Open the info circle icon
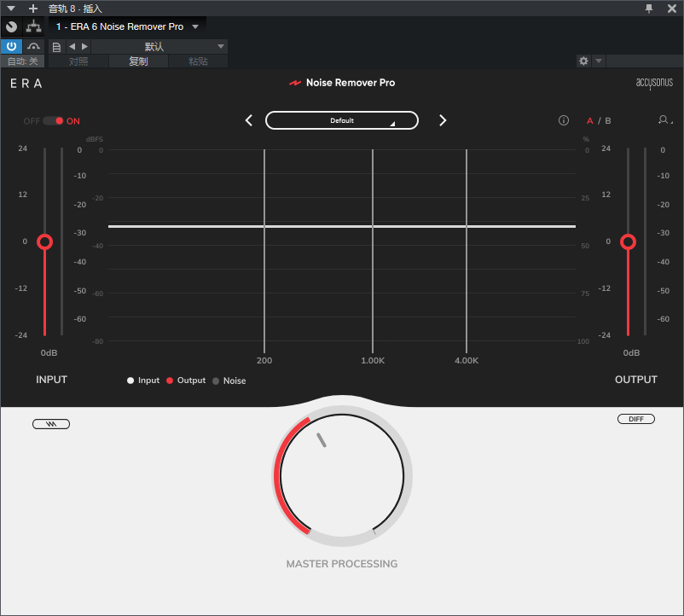Screen dimensions: 684x616 pos(564,120)
